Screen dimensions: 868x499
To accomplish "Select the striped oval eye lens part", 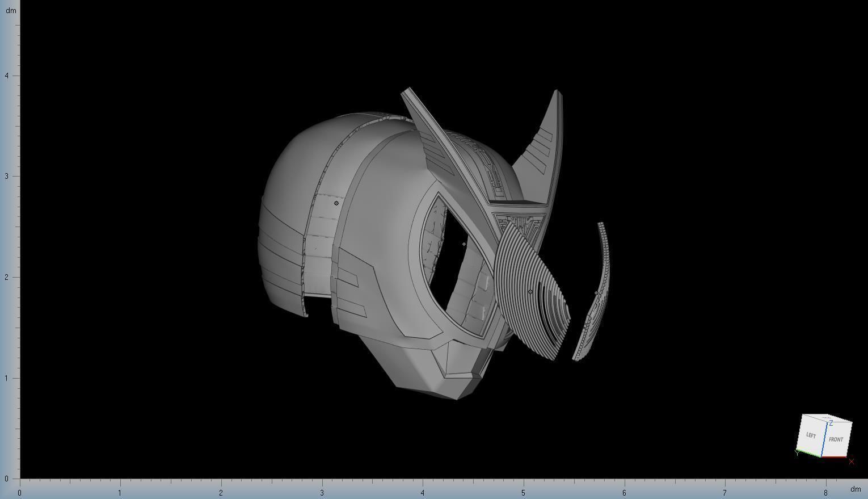I will tap(530, 292).
